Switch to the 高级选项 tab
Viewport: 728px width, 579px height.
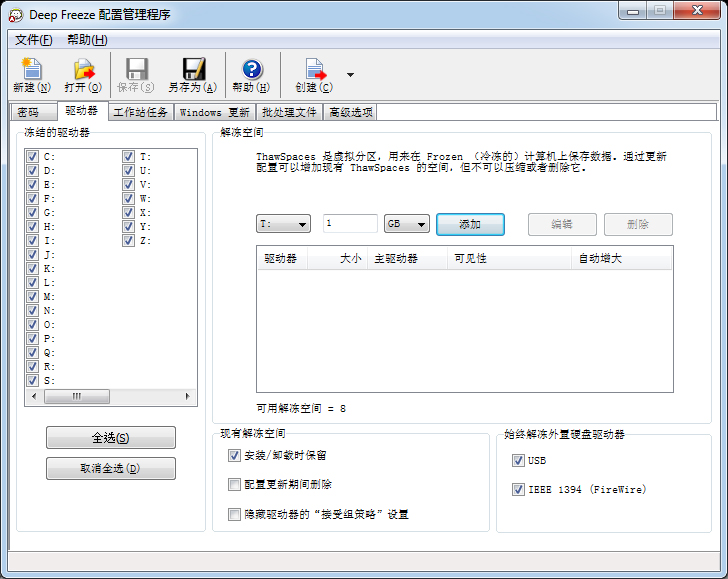(351, 112)
